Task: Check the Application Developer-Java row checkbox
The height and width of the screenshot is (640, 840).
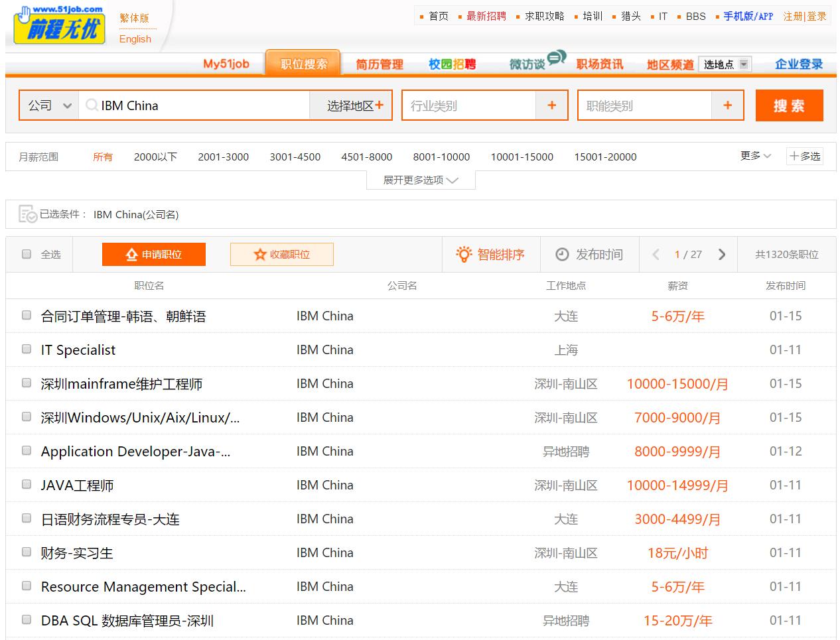Action: [x=27, y=450]
